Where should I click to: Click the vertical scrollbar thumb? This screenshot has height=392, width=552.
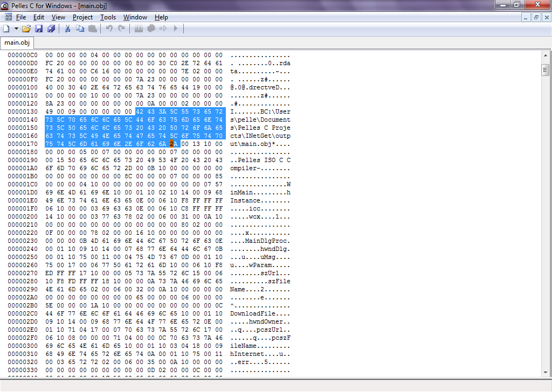(546, 69)
